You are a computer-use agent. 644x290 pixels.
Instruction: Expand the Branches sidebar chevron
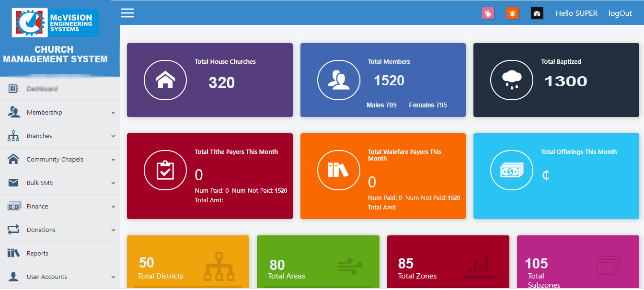pos(113,136)
